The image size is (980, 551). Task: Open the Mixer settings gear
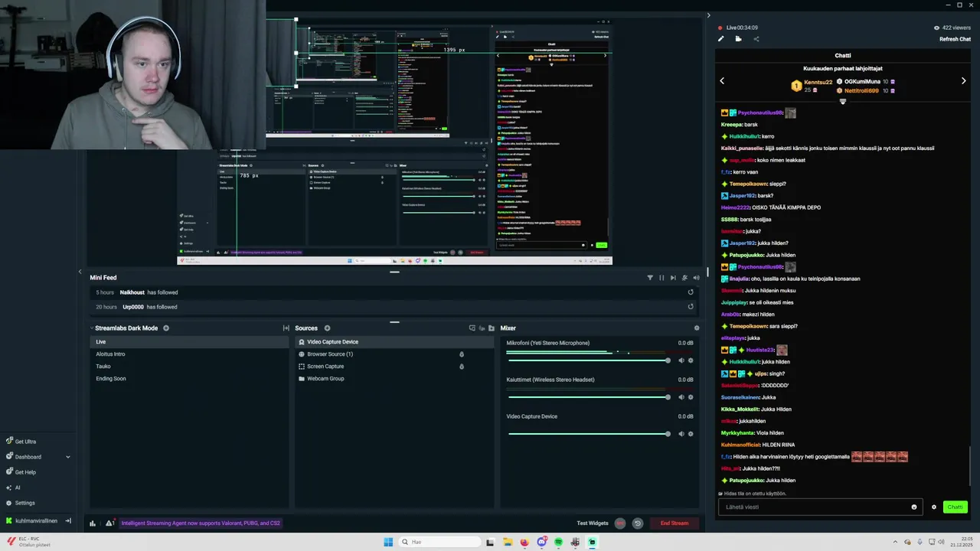point(697,328)
